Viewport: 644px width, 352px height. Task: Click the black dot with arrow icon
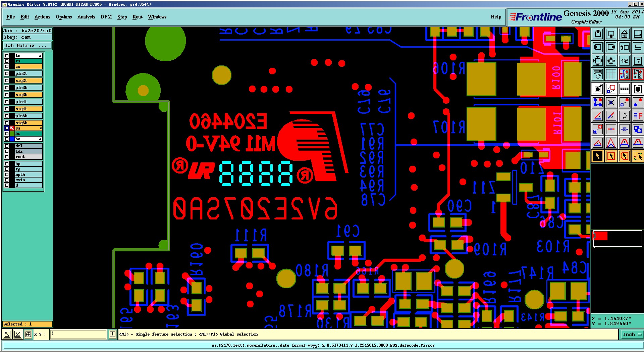pos(598,89)
